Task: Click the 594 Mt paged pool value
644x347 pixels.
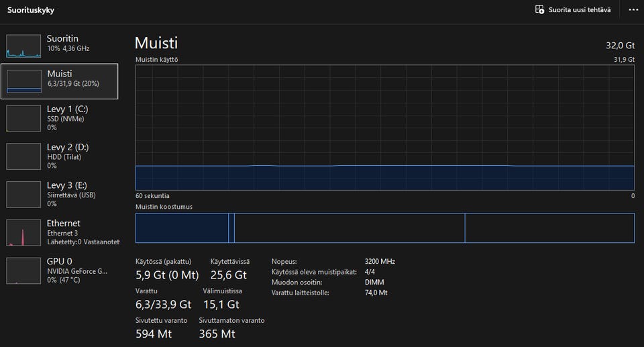Action: point(154,334)
